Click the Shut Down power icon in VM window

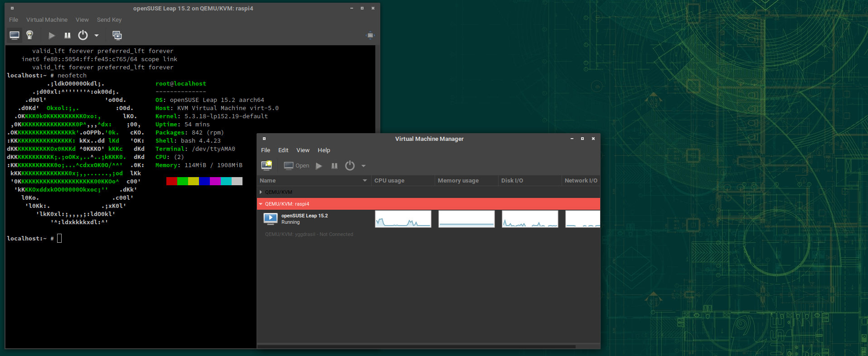click(x=83, y=35)
